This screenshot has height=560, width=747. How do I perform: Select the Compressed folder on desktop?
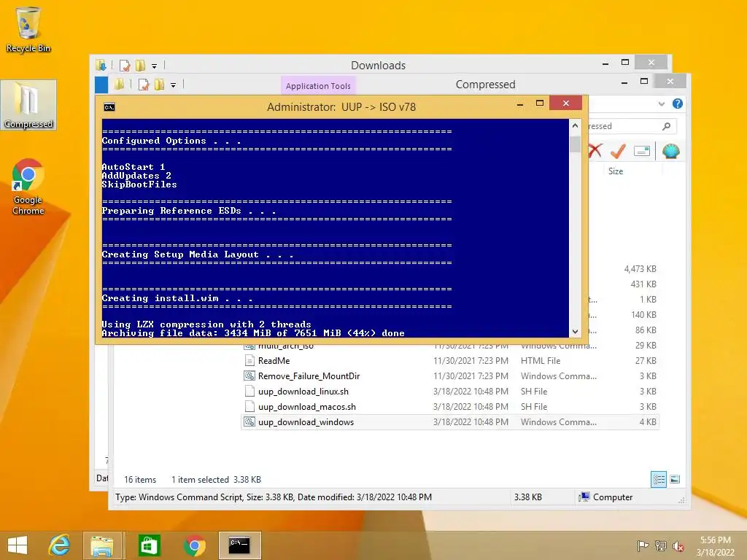point(28,105)
